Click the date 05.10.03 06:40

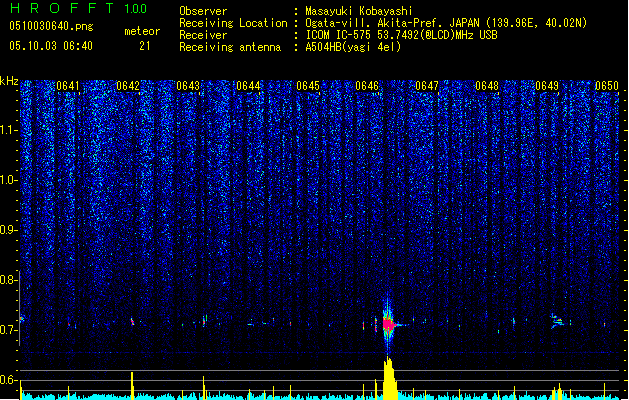point(51,46)
